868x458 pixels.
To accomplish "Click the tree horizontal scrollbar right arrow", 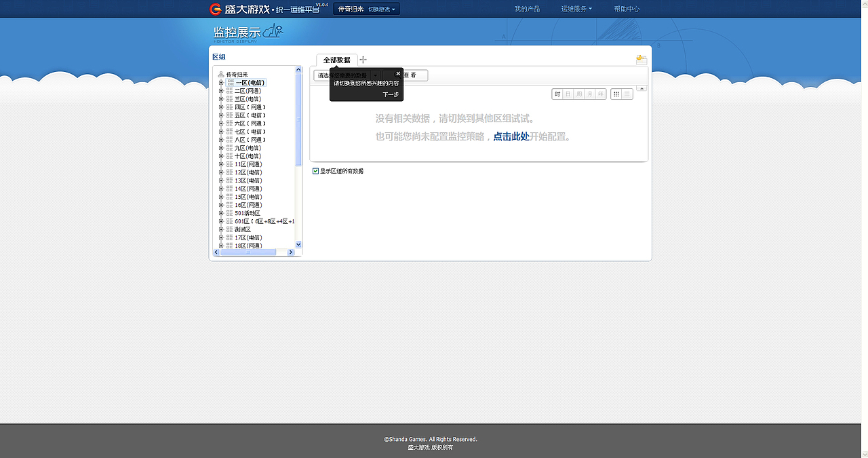I will 291,252.
